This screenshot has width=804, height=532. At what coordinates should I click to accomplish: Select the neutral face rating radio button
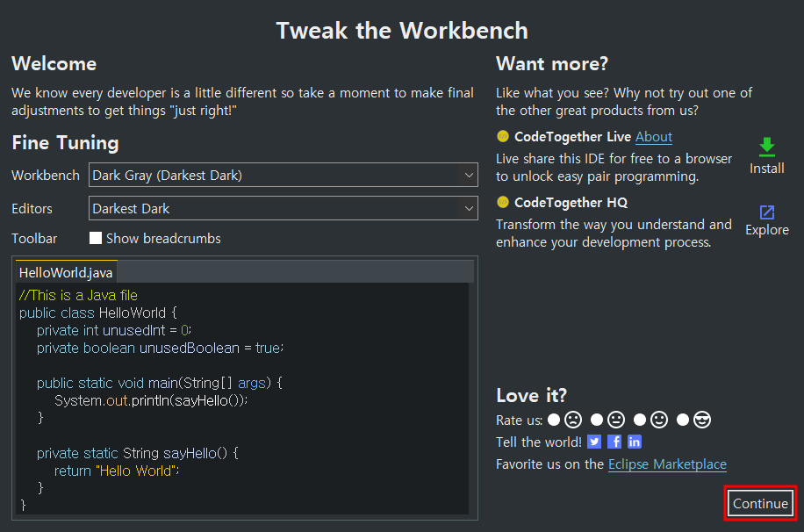596,420
